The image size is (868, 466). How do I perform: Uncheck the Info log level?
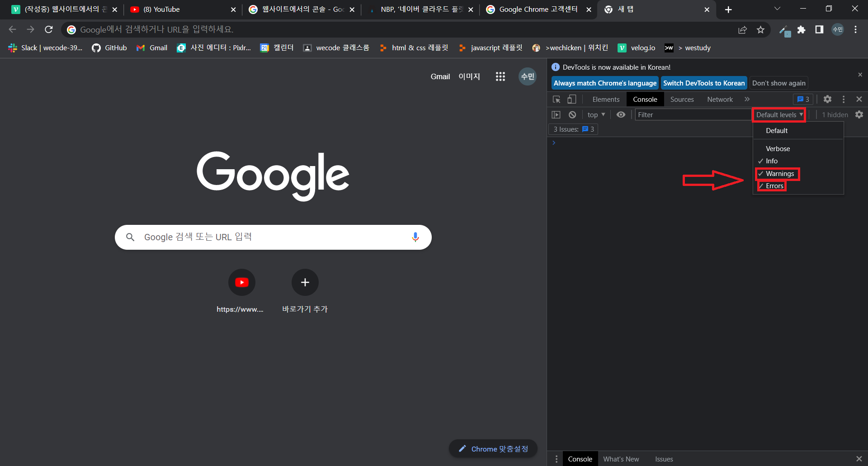[798, 161]
